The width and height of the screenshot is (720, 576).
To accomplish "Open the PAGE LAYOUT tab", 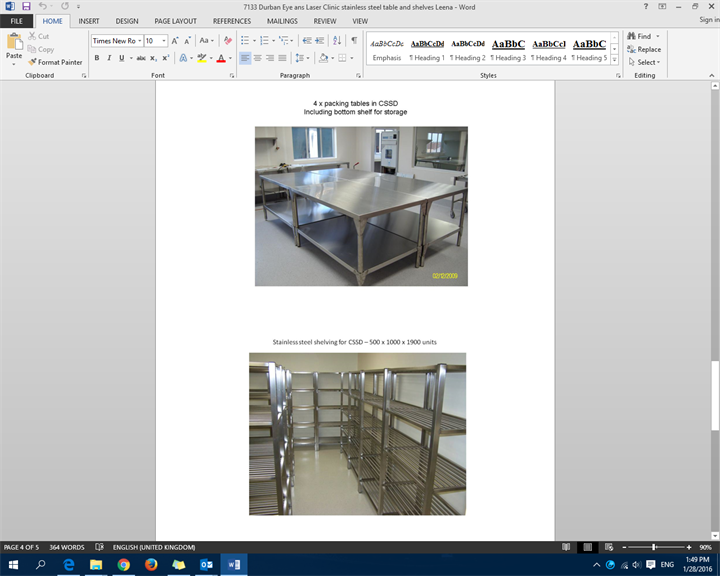I will click(175, 20).
